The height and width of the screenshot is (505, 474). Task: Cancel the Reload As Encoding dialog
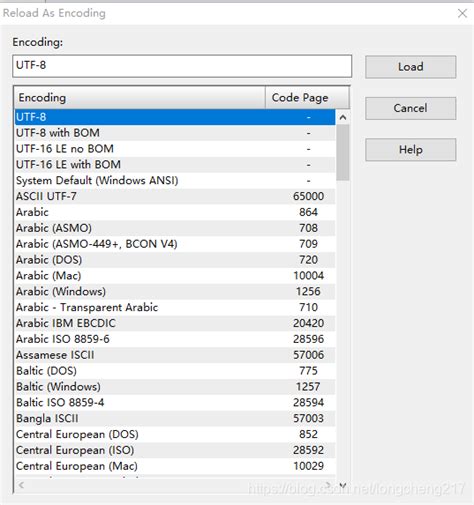(410, 108)
